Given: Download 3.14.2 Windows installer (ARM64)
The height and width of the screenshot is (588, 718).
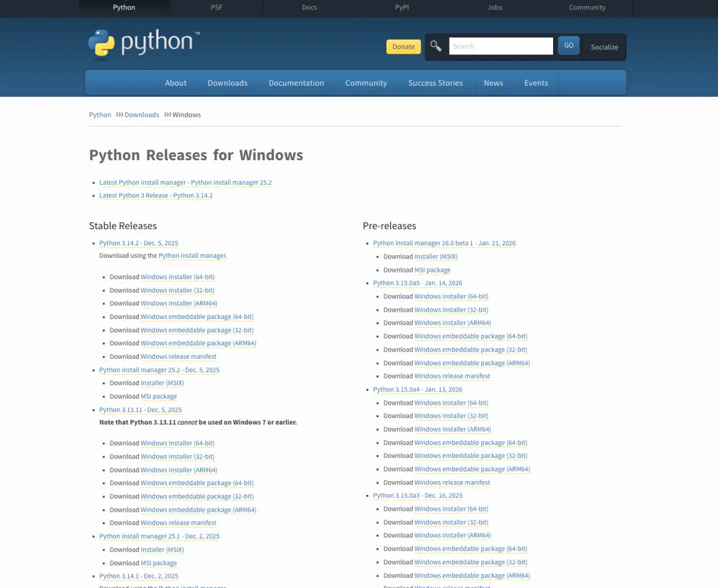Looking at the screenshot, I should tap(179, 304).
